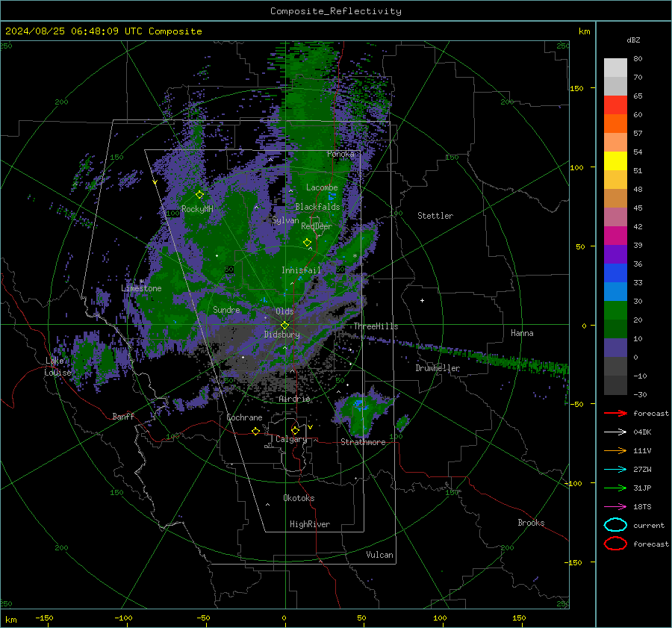Click the Brooks label
The height and width of the screenshot is (628, 672).
tap(531, 523)
